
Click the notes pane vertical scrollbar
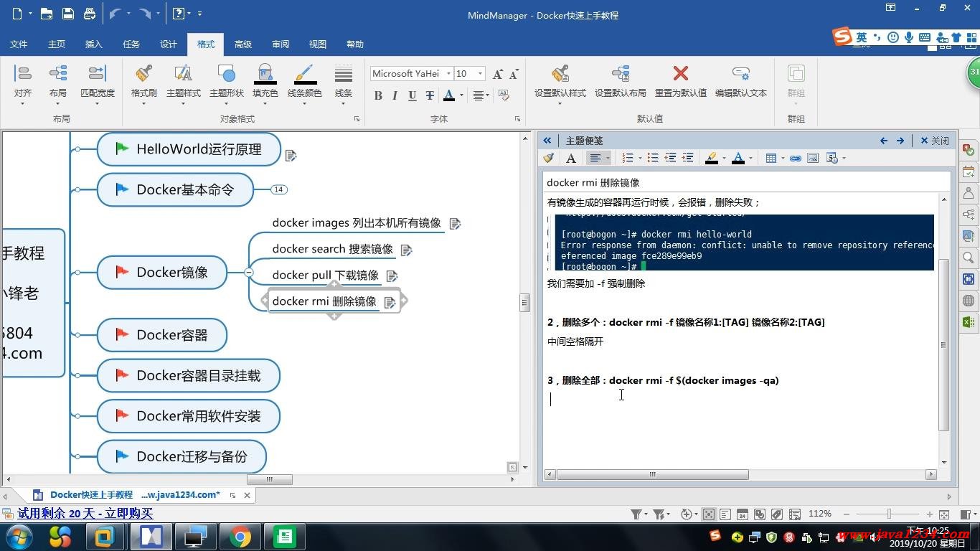944,345
